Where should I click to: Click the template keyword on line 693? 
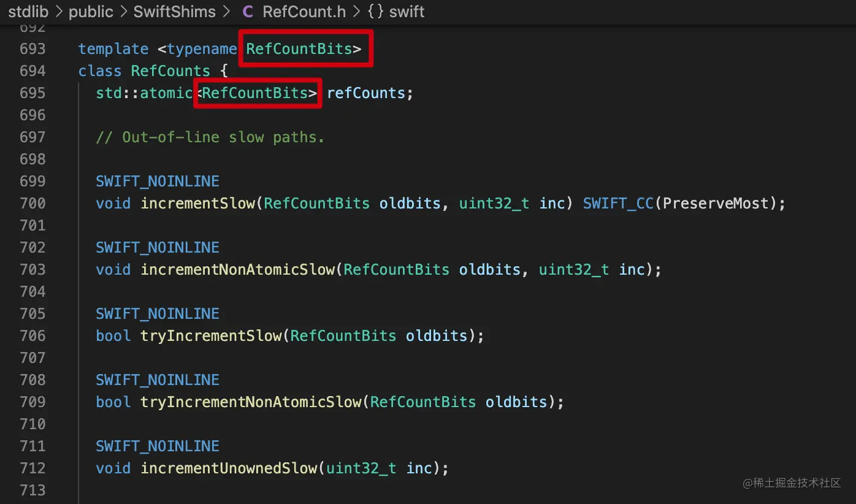coord(113,49)
